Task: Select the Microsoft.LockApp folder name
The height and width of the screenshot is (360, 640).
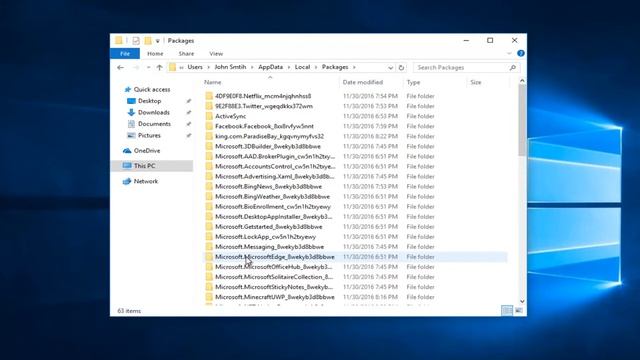Action: 265,237
